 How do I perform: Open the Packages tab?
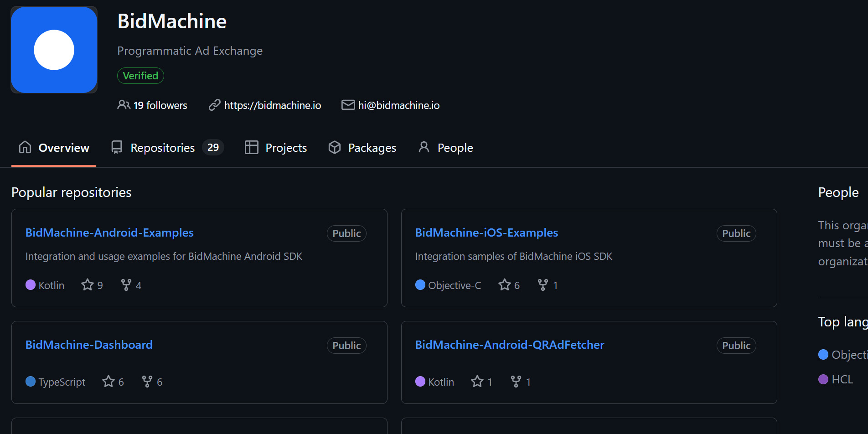click(x=372, y=147)
